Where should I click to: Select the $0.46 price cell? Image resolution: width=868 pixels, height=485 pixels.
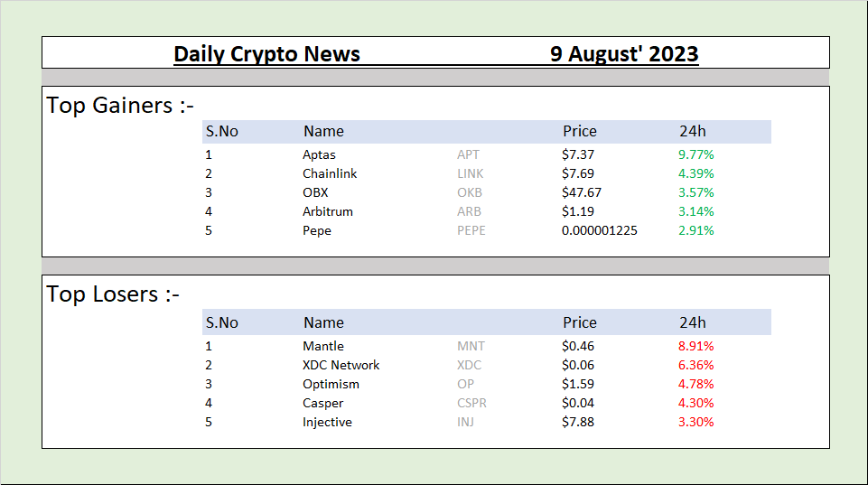[x=578, y=346]
